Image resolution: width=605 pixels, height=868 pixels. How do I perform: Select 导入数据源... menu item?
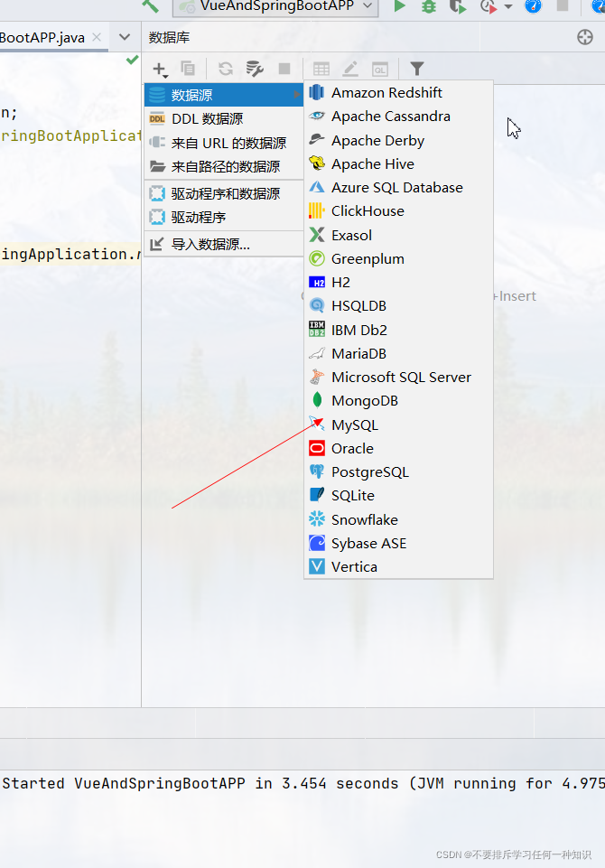[x=224, y=244]
